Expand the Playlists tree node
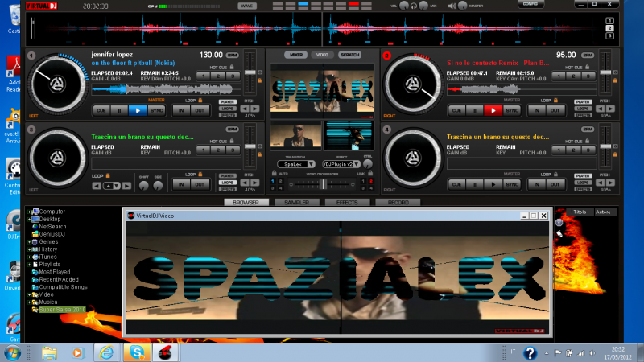Screen dimensions: 644x362 tap(30, 264)
